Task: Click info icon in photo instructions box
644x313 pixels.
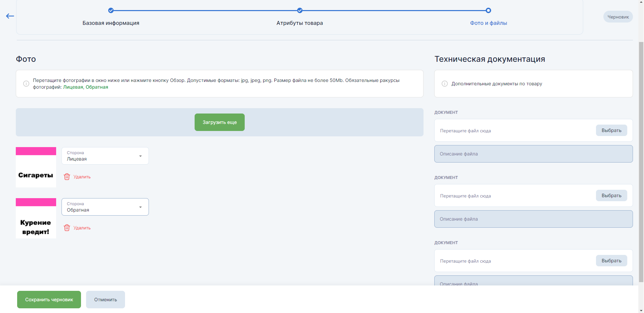Action: coord(26,84)
